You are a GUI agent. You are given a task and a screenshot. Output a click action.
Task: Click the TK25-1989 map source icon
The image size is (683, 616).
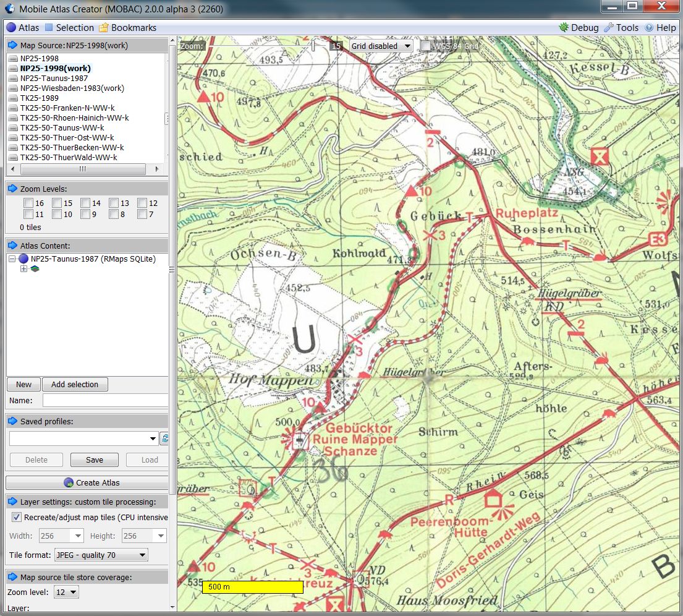point(13,98)
